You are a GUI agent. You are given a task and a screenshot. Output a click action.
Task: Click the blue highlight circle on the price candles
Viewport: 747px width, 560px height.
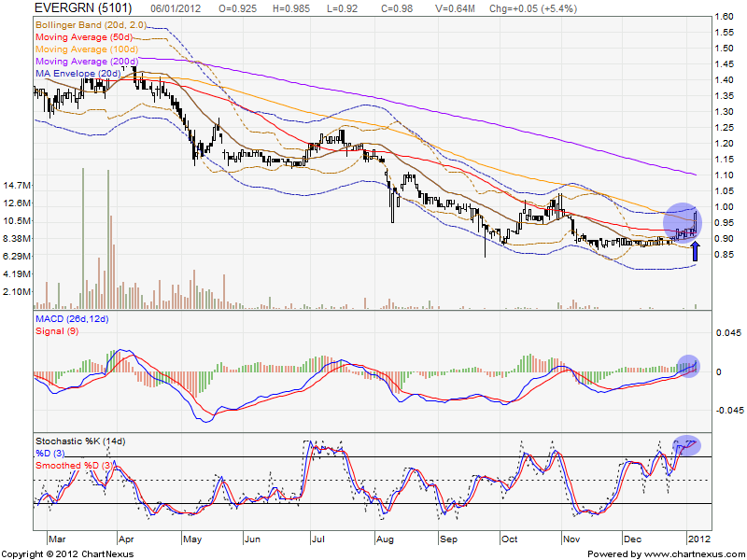[682, 221]
